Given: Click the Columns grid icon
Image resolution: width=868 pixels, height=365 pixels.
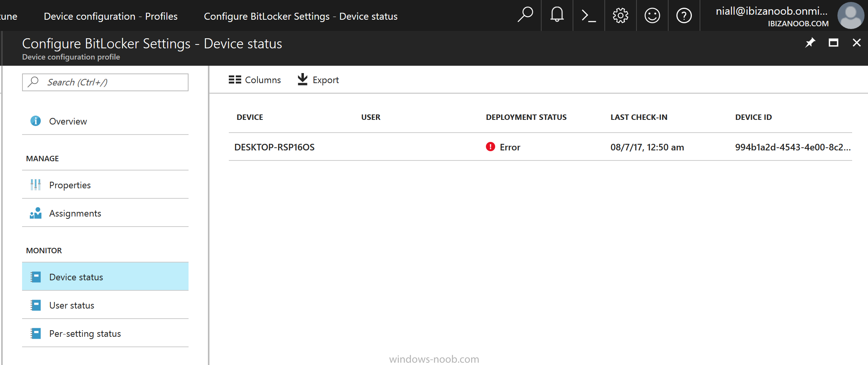Looking at the screenshot, I should tap(235, 80).
